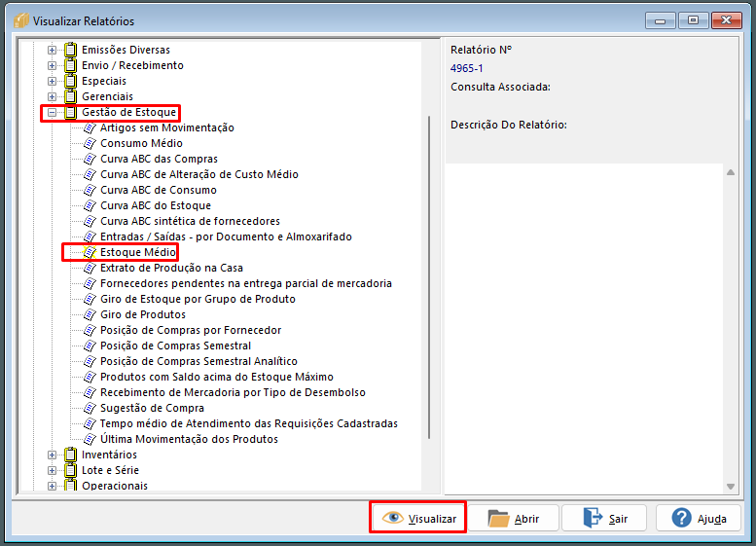Click the Abrir button
This screenshot has height=546, width=756.
514,518
